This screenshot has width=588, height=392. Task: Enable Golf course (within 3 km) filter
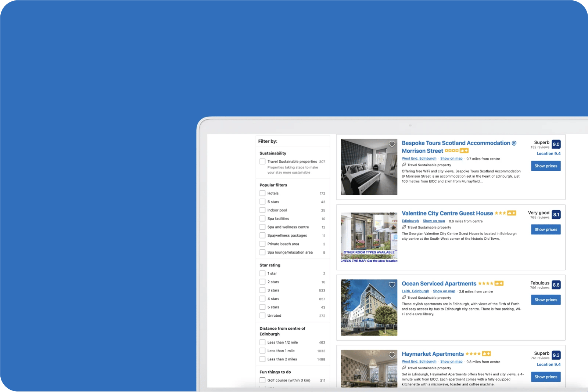[x=262, y=380]
